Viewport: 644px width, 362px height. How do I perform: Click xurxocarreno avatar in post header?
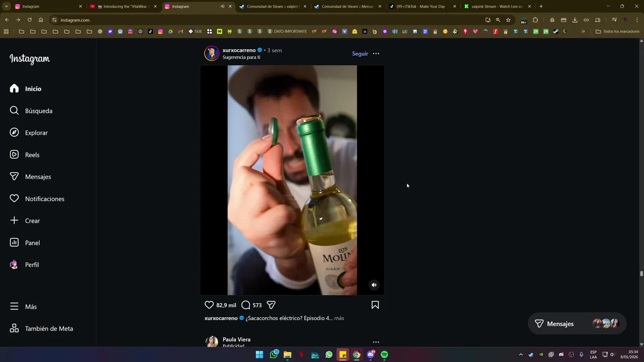click(212, 53)
